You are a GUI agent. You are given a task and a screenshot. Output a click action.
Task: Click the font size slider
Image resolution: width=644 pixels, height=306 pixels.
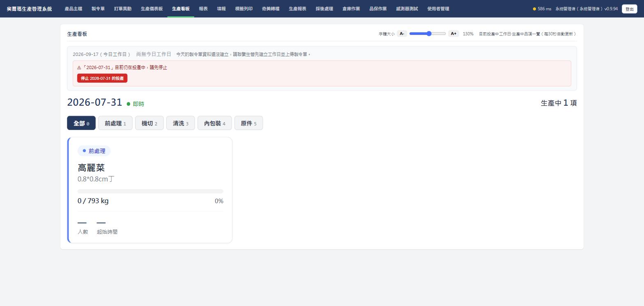click(428, 34)
